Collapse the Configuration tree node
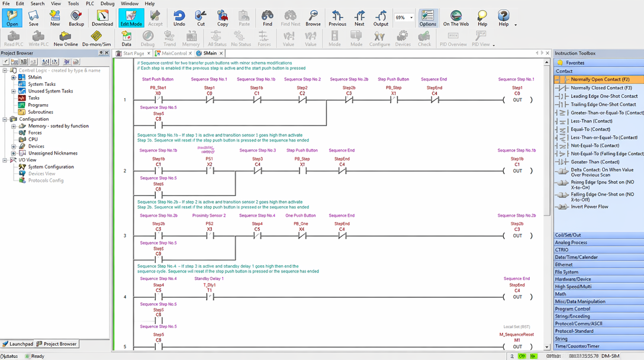 tap(5, 119)
